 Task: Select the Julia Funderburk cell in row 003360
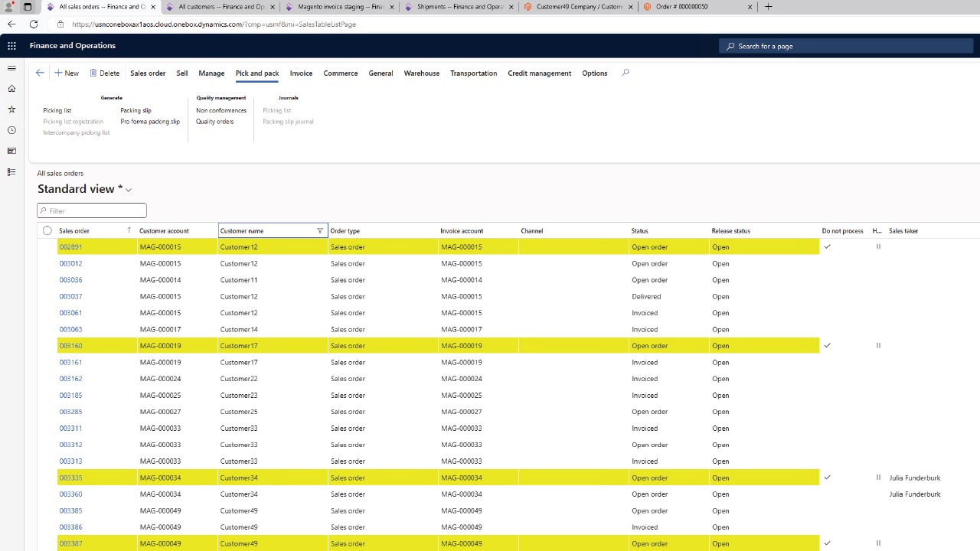[915, 494]
